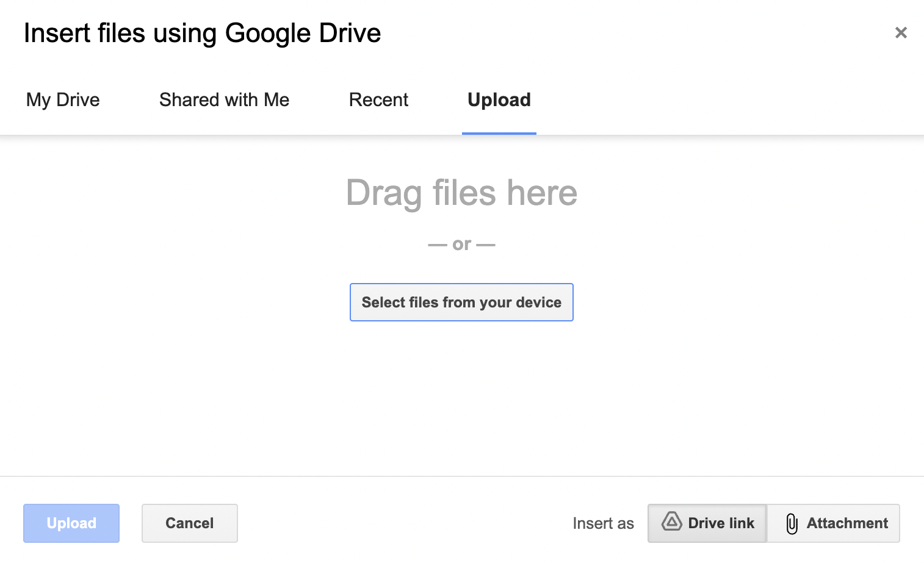This screenshot has height=566, width=924.
Task: Go to the Recent tab
Action: tap(378, 99)
